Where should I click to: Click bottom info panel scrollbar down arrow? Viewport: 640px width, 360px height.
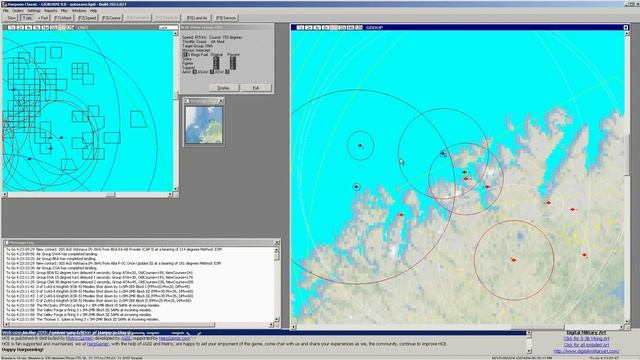529,351
